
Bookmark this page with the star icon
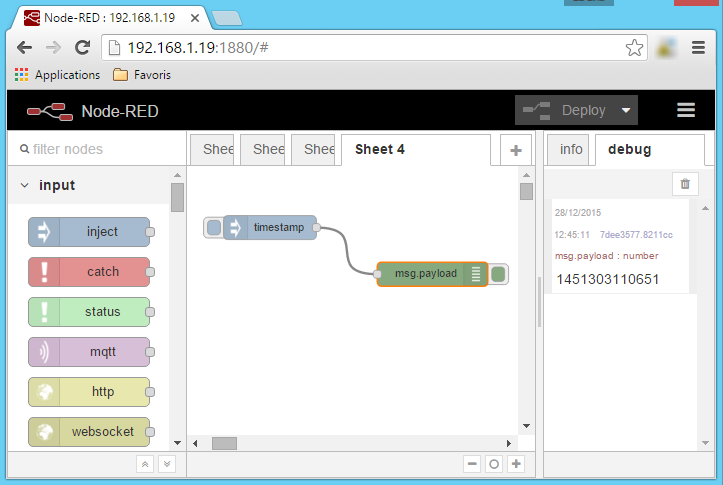pyautogui.click(x=634, y=48)
